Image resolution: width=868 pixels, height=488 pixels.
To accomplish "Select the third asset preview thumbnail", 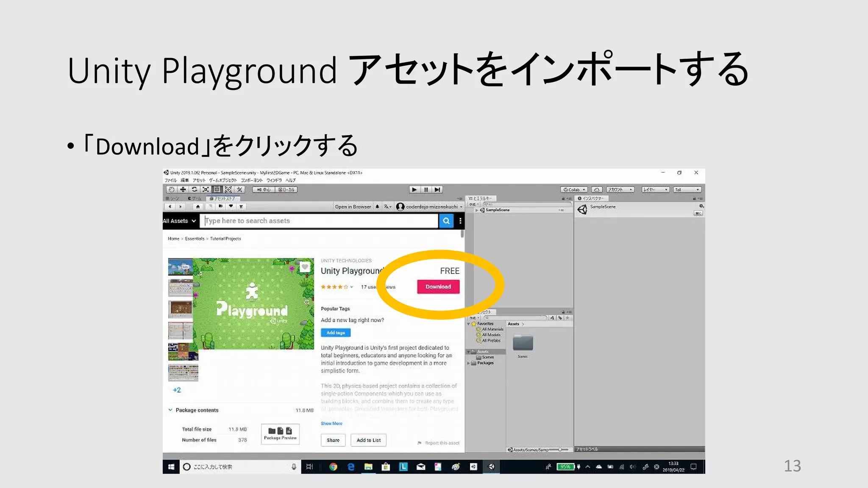I will pyautogui.click(x=181, y=309).
